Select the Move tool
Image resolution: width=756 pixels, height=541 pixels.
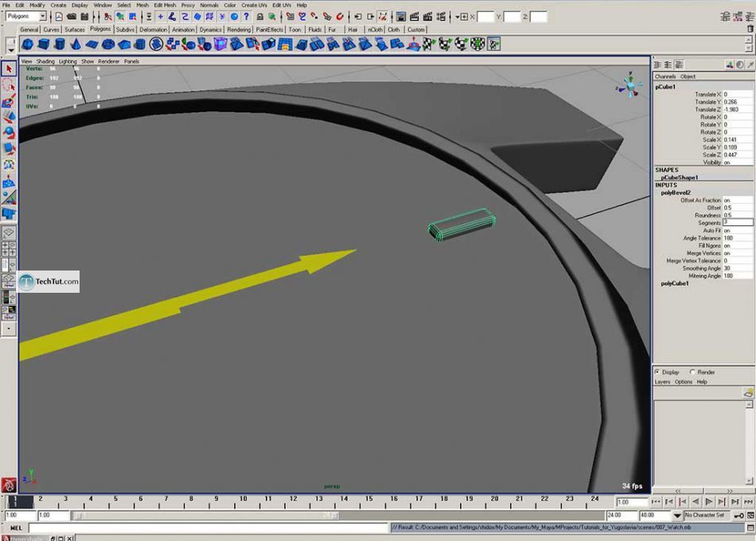(x=9, y=117)
